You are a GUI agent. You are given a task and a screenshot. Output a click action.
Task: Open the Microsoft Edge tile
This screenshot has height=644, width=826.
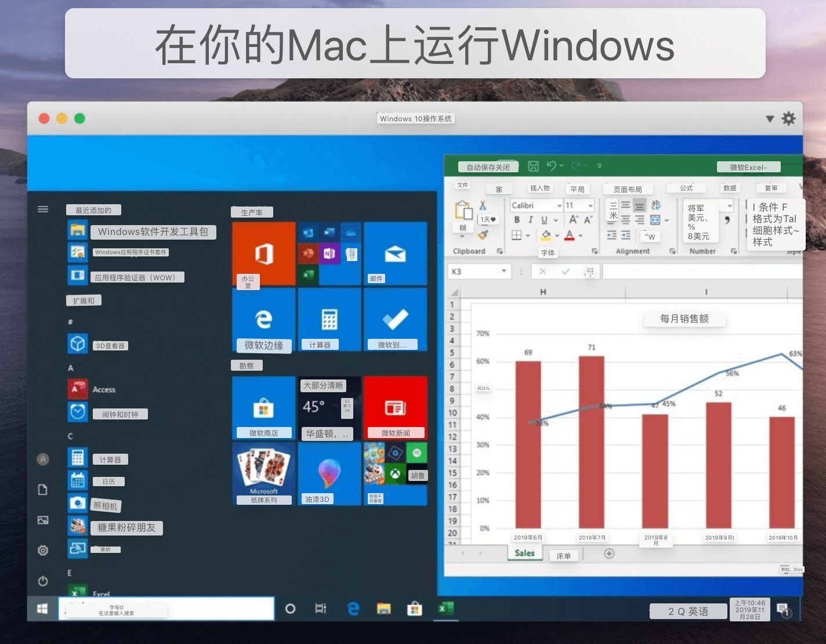coord(264,320)
